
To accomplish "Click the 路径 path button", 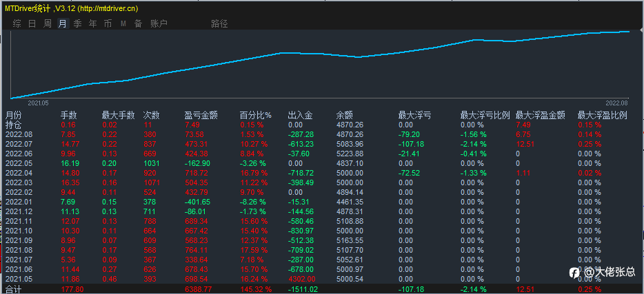I will tap(219, 24).
